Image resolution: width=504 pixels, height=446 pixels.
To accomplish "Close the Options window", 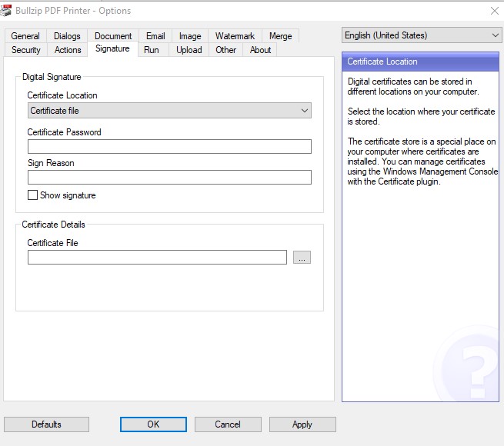I will coord(494,11).
